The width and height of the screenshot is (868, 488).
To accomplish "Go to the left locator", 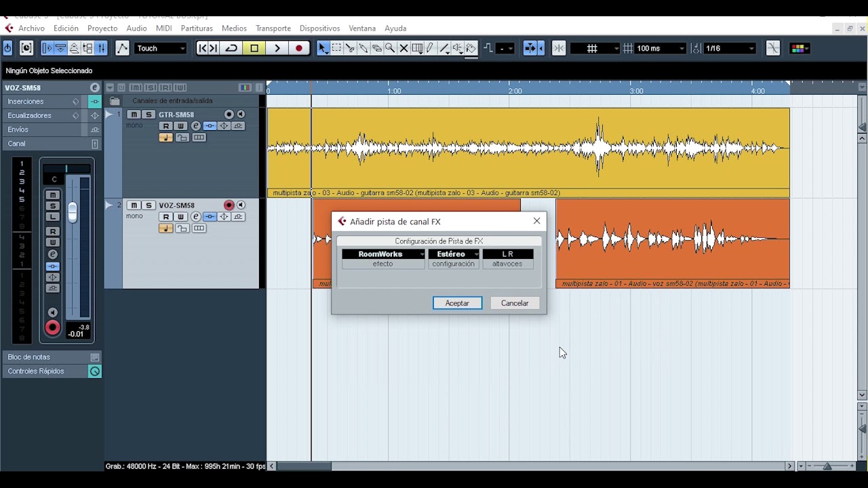I will pos(203,48).
